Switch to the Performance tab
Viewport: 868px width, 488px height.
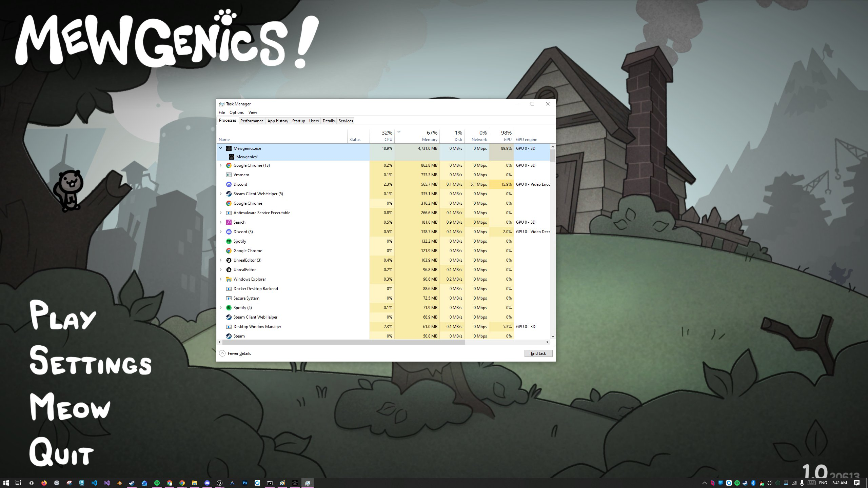tap(252, 121)
